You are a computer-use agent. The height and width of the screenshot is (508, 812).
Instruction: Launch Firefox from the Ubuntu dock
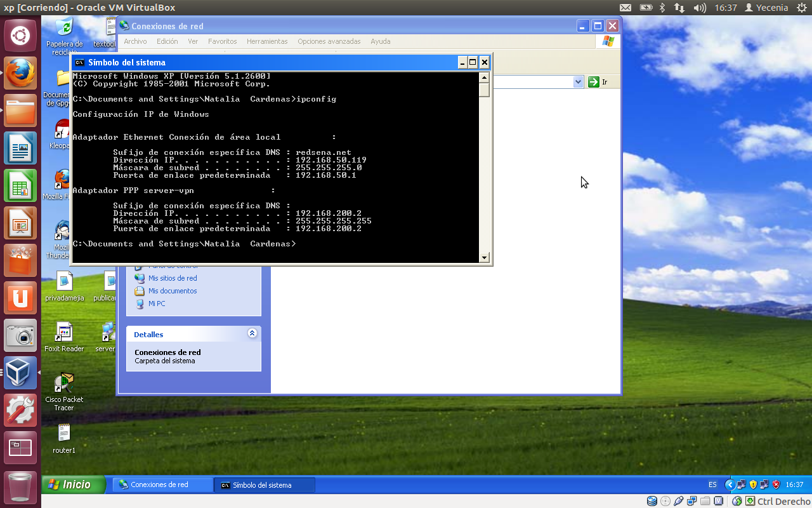coord(20,73)
